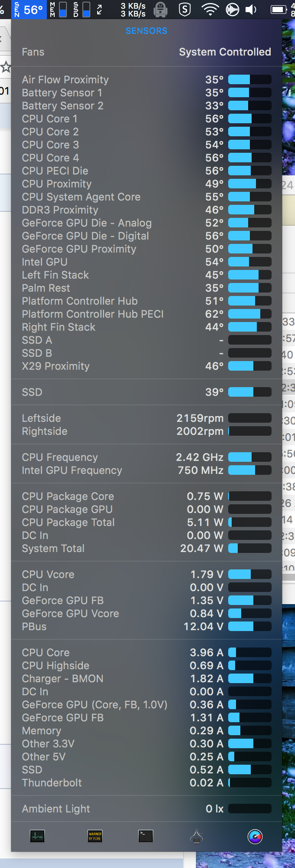Click the shield S menu bar icon
This screenshot has height=868, width=295.
pyautogui.click(x=185, y=9)
